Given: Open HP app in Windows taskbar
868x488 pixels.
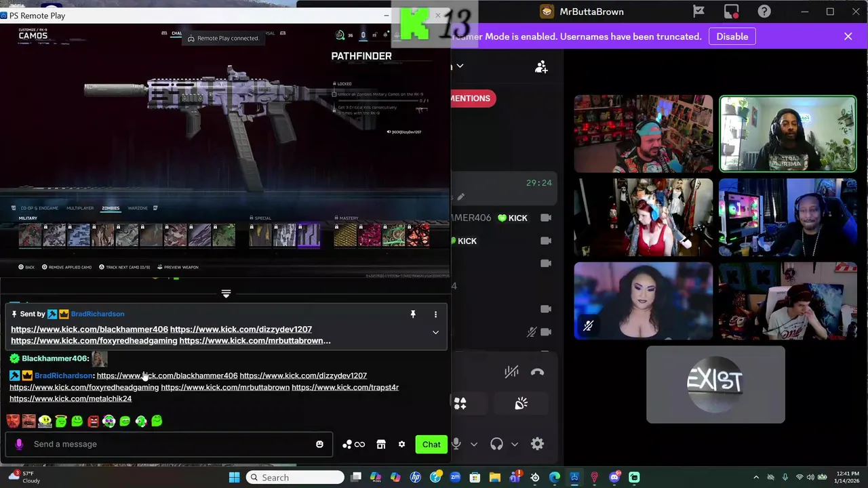Looking at the screenshot, I should [416, 477].
